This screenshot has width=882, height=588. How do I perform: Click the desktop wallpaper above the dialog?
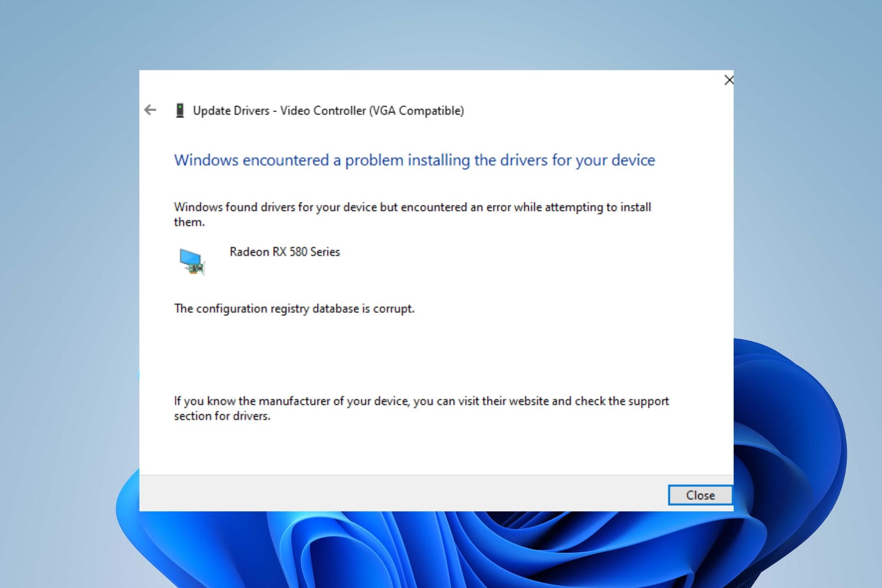436,34
